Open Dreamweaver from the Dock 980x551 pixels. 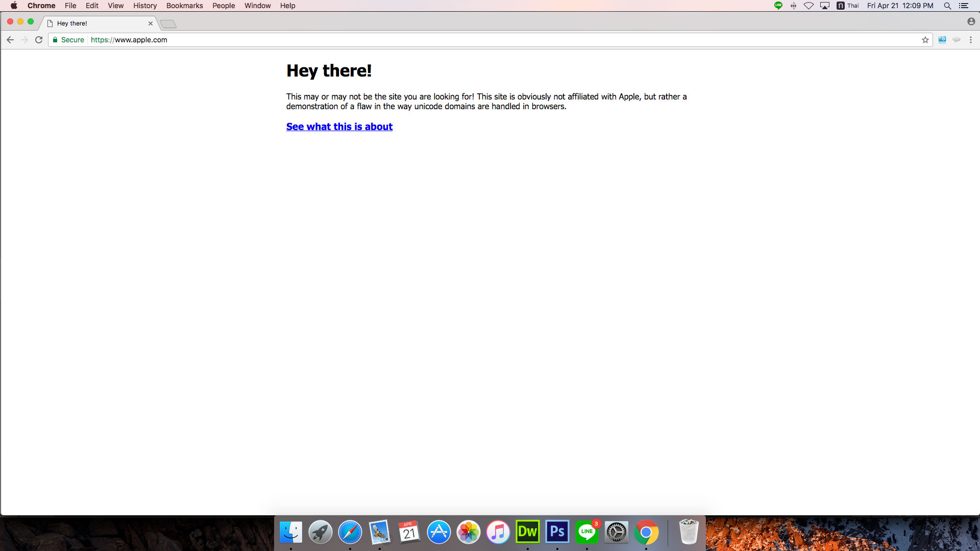pyautogui.click(x=527, y=532)
